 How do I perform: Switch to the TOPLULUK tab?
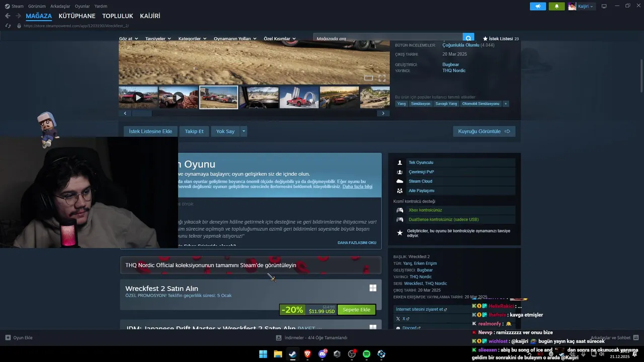click(118, 16)
